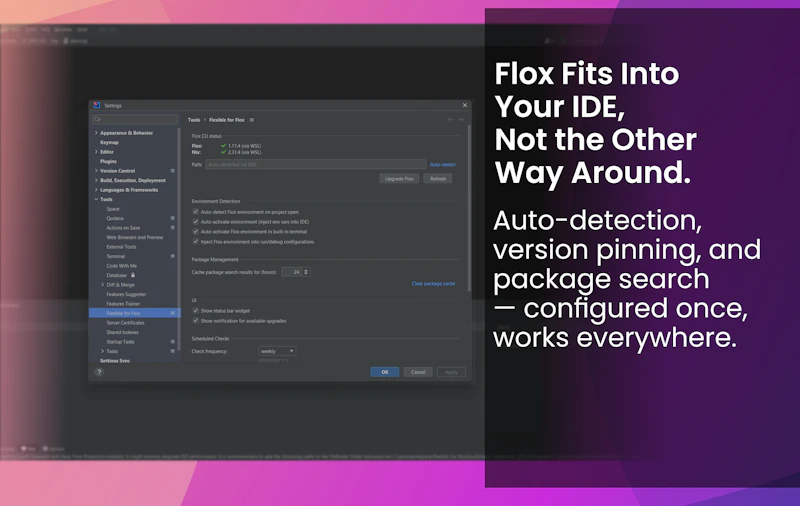Click the project-level marker beside Tasks
Screen dimensions: 800x506
pyautogui.click(x=172, y=351)
